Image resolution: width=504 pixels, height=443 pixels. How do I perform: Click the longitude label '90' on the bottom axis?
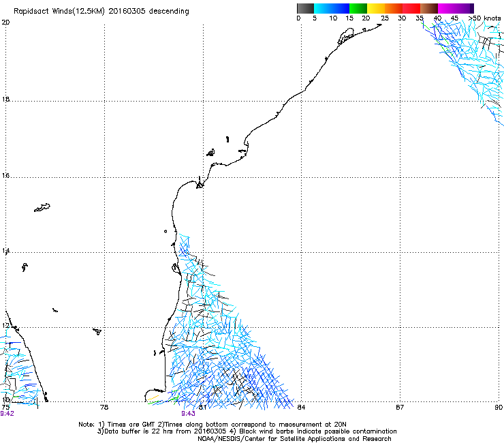499,408
